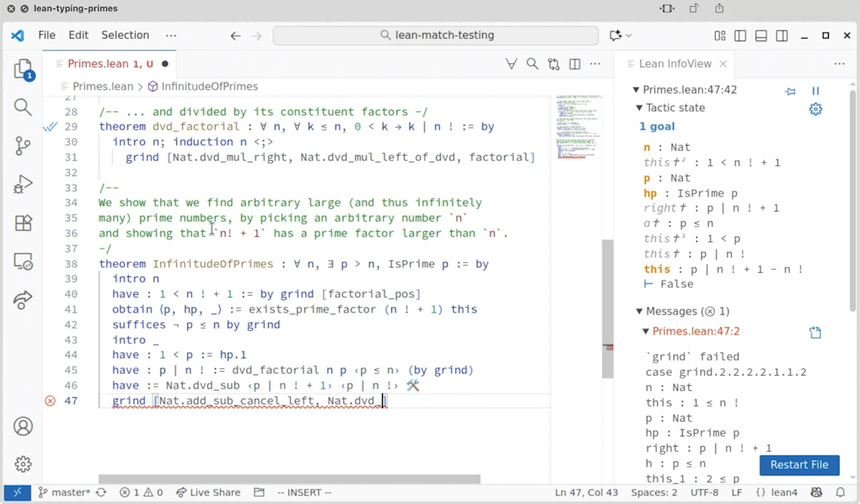The height and width of the screenshot is (504, 860).
Task: Toggle secondary side bar visibility
Action: coord(782,35)
